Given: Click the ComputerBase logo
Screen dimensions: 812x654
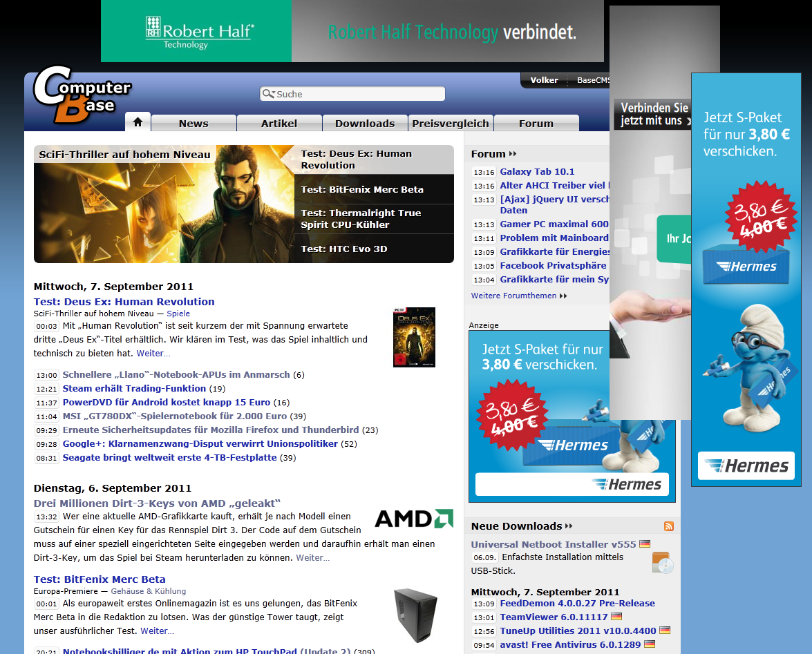Looking at the screenshot, I should pos(82,95).
